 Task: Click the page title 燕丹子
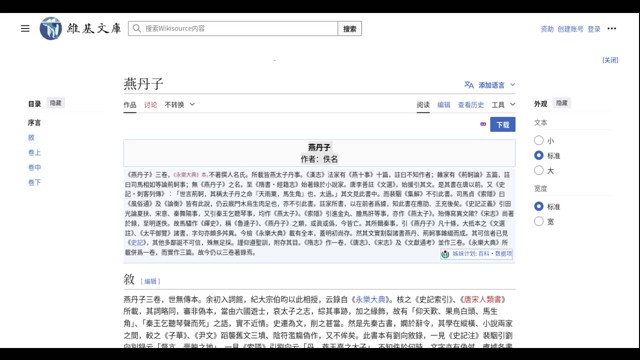click(x=143, y=84)
